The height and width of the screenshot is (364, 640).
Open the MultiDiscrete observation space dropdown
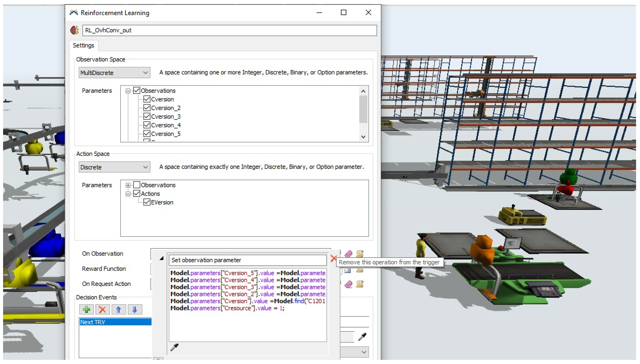pos(114,73)
